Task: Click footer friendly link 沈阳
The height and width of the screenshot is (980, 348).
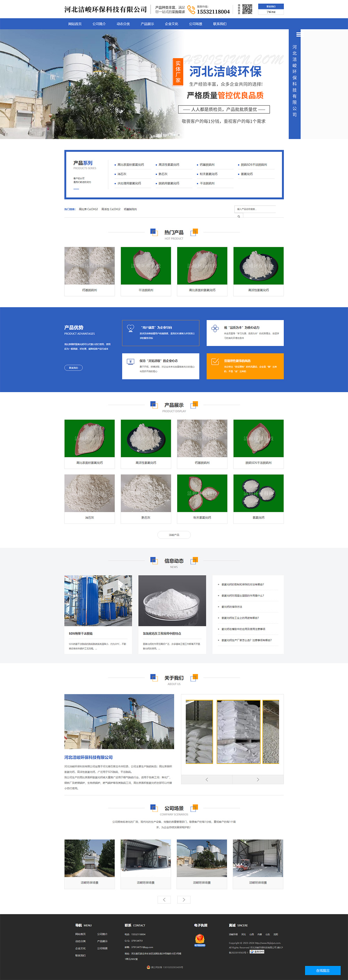Action: [276, 934]
